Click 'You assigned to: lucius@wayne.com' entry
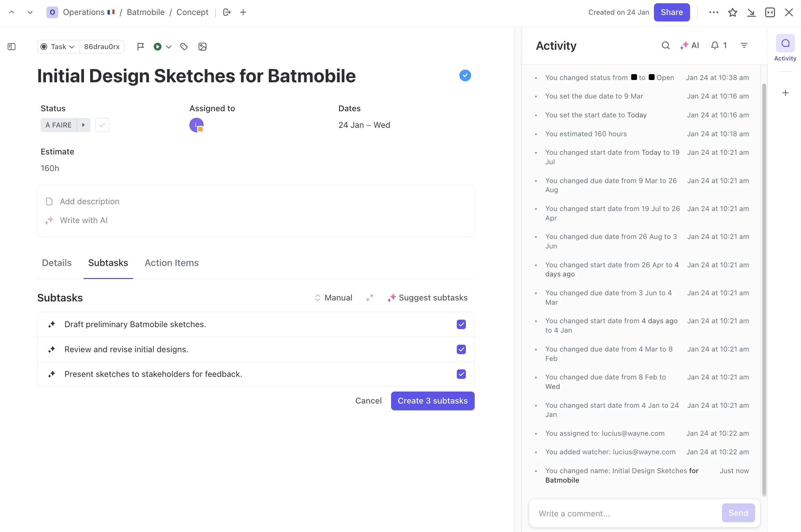Viewport: 801px width, 532px height. [x=605, y=433]
